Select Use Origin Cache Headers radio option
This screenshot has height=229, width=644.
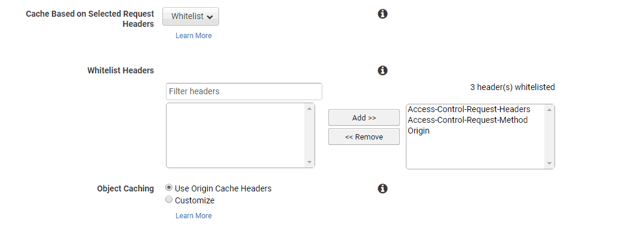click(169, 187)
